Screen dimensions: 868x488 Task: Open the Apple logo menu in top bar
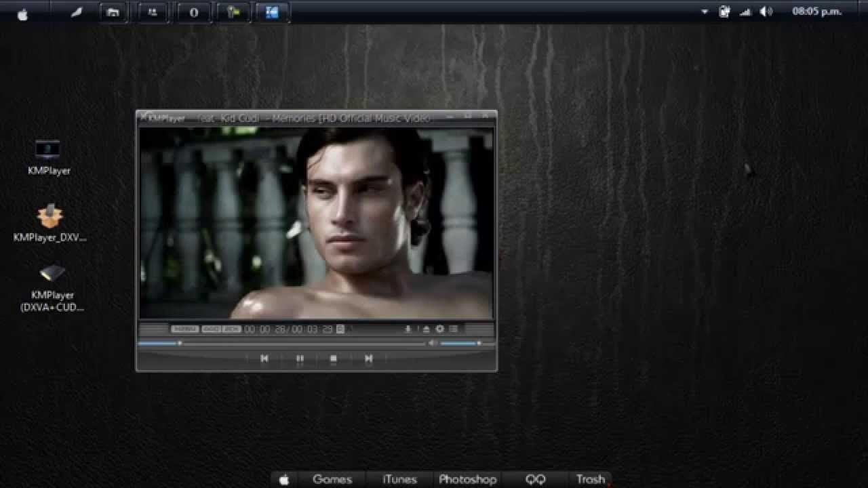pyautogui.click(x=22, y=13)
